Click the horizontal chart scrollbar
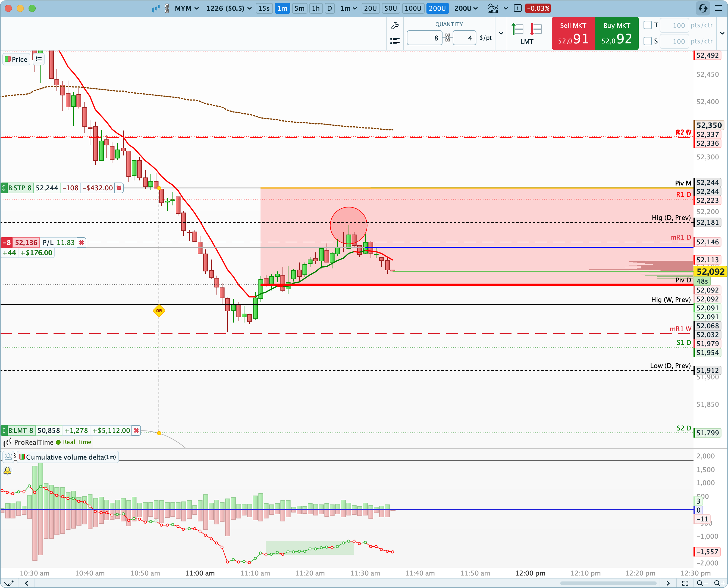The height and width of the screenshot is (588, 728). click(608, 583)
